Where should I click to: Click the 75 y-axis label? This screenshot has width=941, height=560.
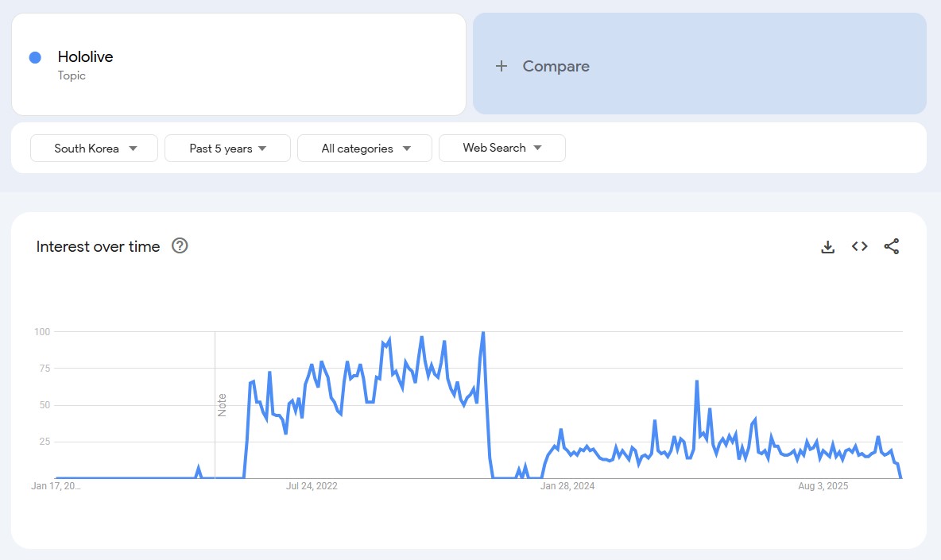click(45, 368)
